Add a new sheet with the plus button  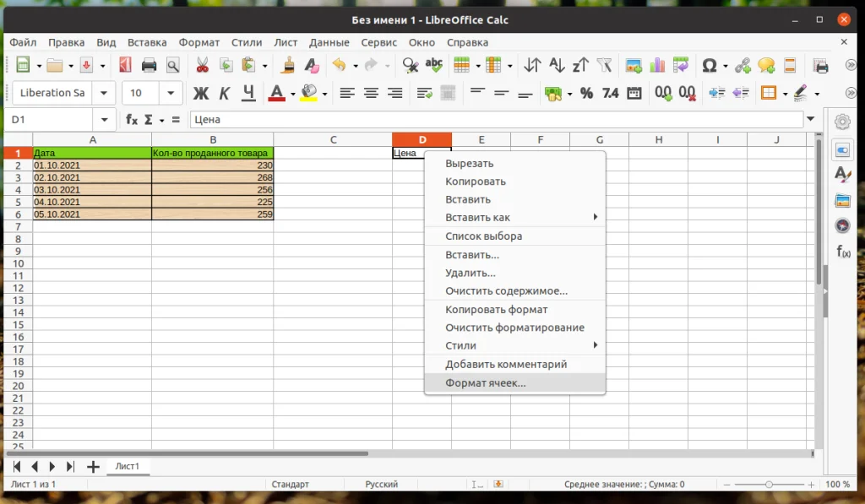click(x=93, y=465)
